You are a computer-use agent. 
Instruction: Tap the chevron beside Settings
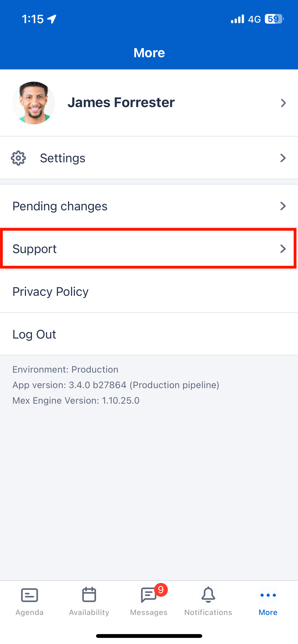click(283, 158)
